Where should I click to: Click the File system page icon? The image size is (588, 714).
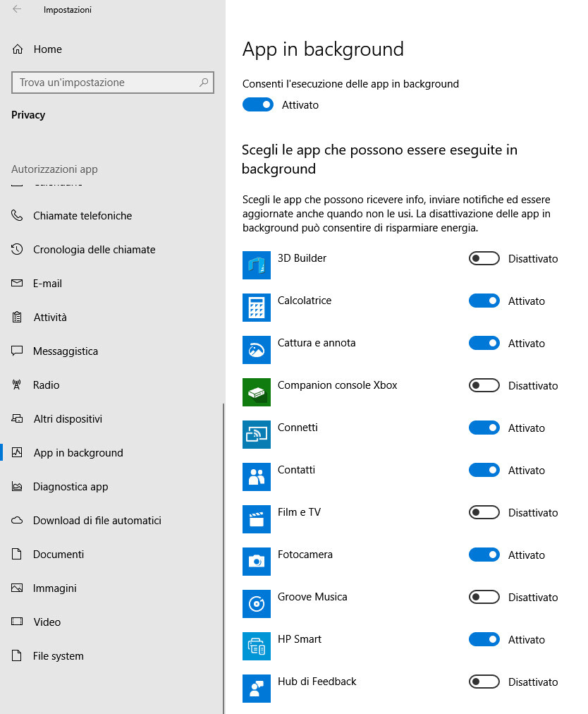point(17,655)
